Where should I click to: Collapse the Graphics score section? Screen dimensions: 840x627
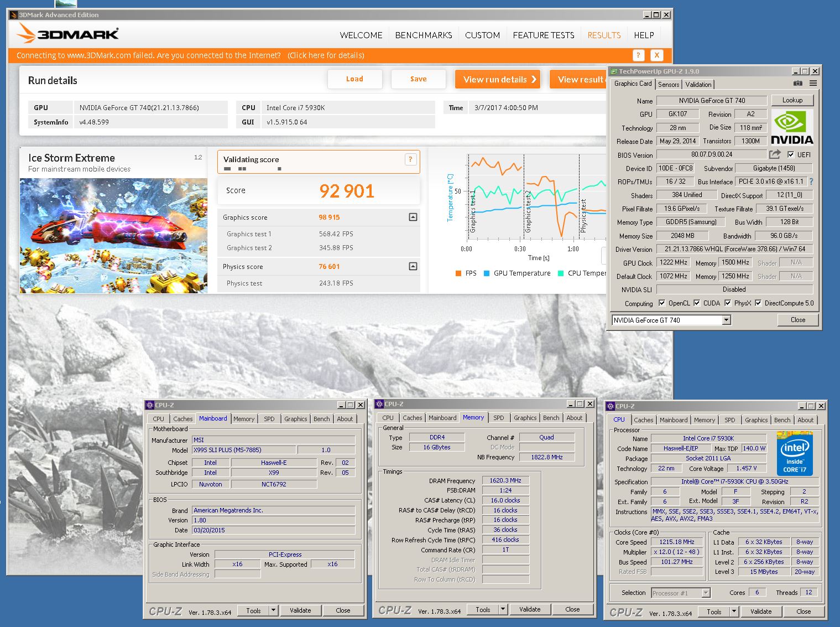coord(413,217)
